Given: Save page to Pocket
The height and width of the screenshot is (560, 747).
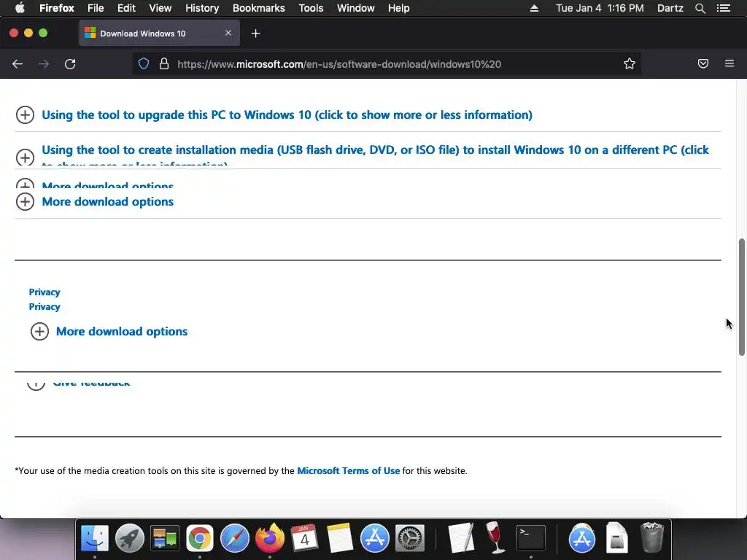Looking at the screenshot, I should point(703,64).
